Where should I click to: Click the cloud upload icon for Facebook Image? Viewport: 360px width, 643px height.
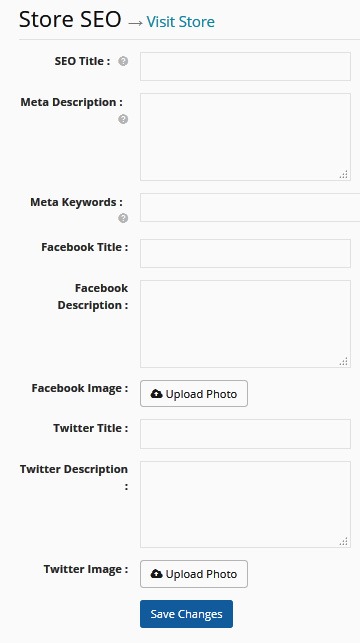pyautogui.click(x=156, y=394)
